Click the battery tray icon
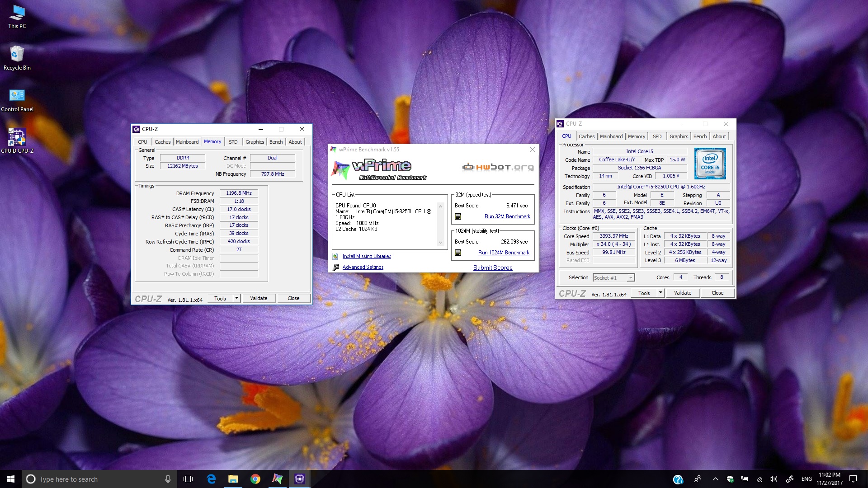The image size is (868, 488). [x=745, y=479]
